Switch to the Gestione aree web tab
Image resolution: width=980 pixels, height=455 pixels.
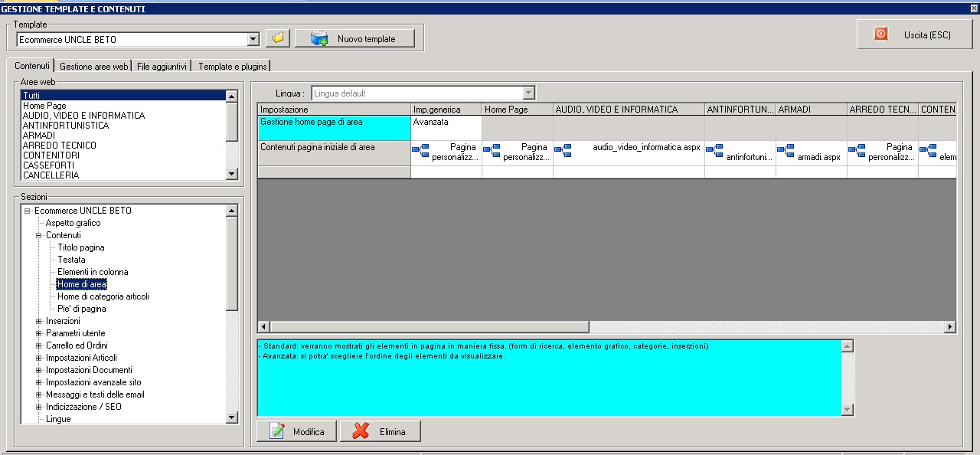[94, 67]
